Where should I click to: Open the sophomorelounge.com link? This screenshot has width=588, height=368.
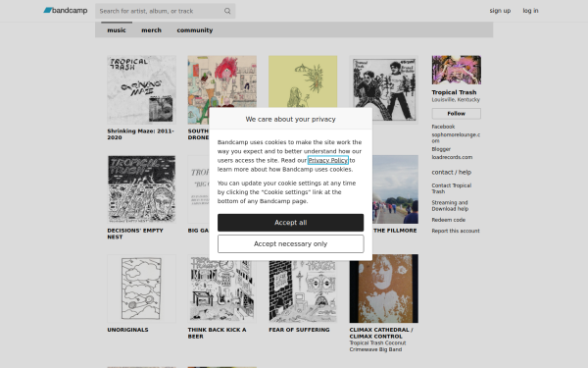pyautogui.click(x=456, y=137)
